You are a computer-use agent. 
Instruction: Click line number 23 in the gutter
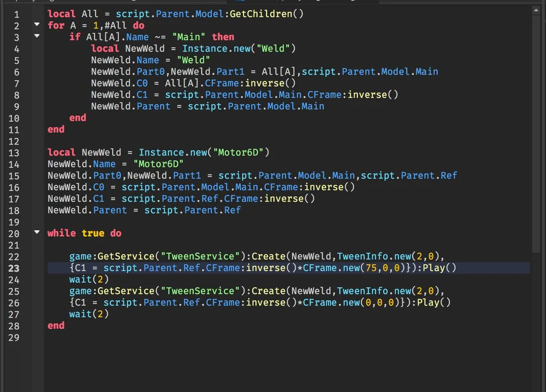coord(14,268)
